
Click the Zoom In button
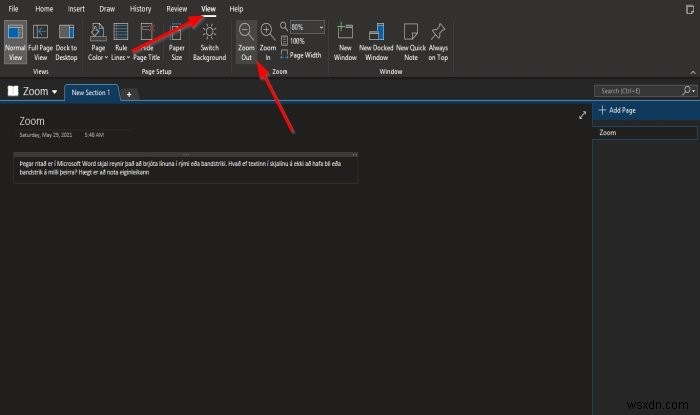268,42
